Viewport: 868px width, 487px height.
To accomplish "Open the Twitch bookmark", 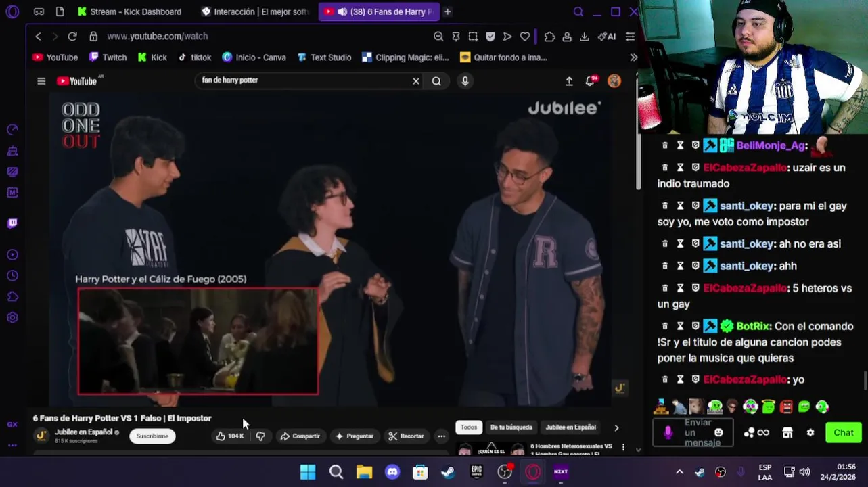I will click(x=108, y=57).
